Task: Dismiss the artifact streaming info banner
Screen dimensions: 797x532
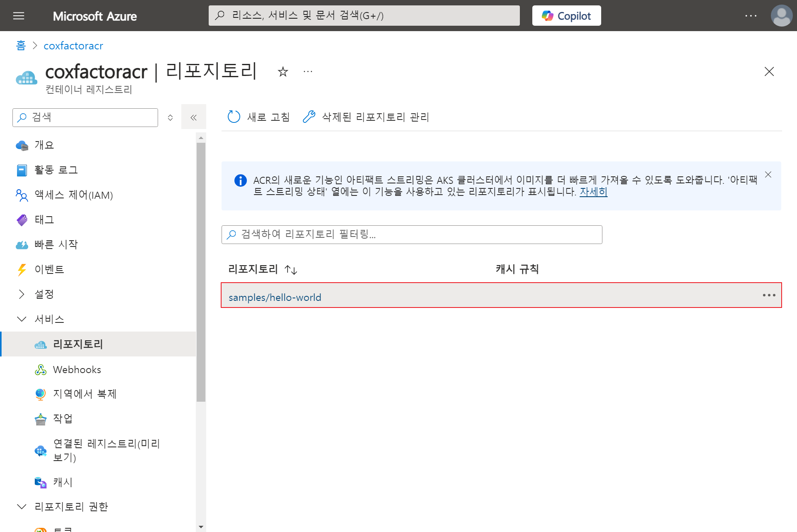Action: [768, 175]
